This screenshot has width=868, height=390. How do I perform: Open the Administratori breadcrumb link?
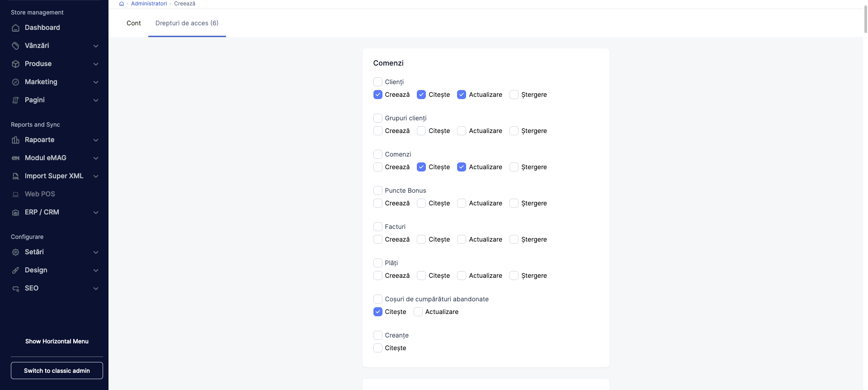tap(149, 4)
